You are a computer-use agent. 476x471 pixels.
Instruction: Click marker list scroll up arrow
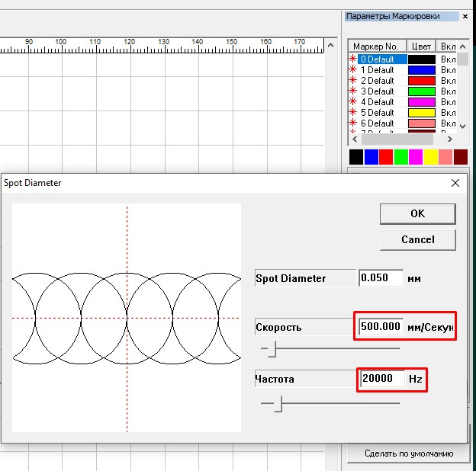(x=462, y=46)
